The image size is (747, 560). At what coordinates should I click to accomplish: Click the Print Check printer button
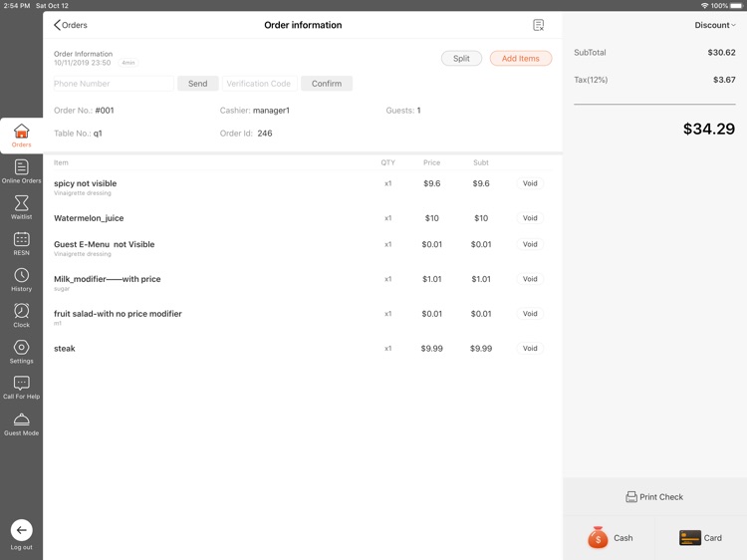tap(654, 496)
